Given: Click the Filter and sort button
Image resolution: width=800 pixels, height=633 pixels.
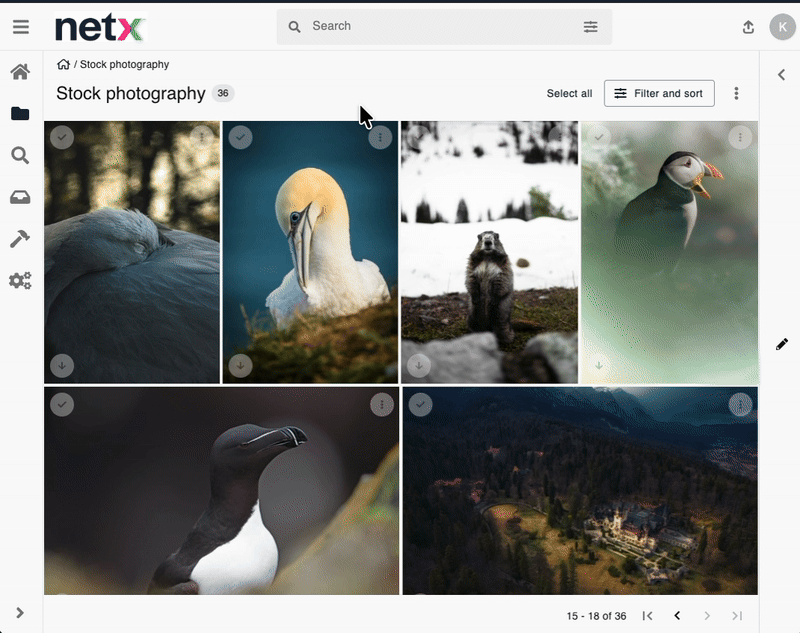Looking at the screenshot, I should click(x=659, y=93).
